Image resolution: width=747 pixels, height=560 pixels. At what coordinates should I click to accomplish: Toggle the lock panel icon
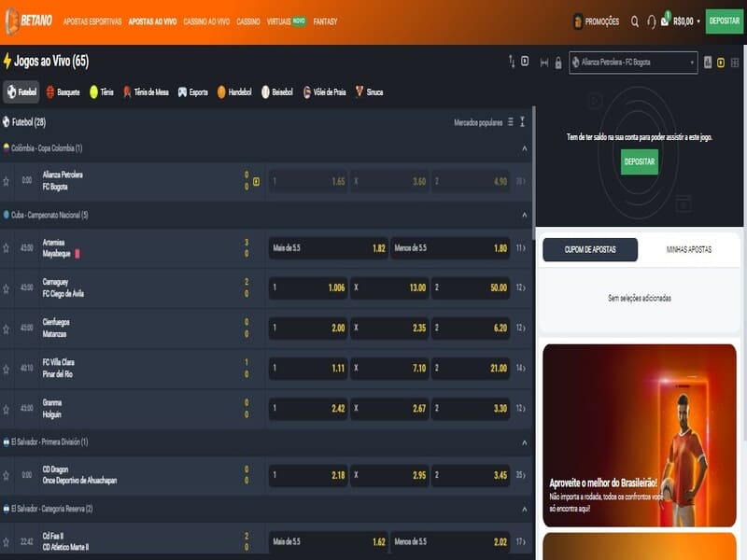coord(557,63)
